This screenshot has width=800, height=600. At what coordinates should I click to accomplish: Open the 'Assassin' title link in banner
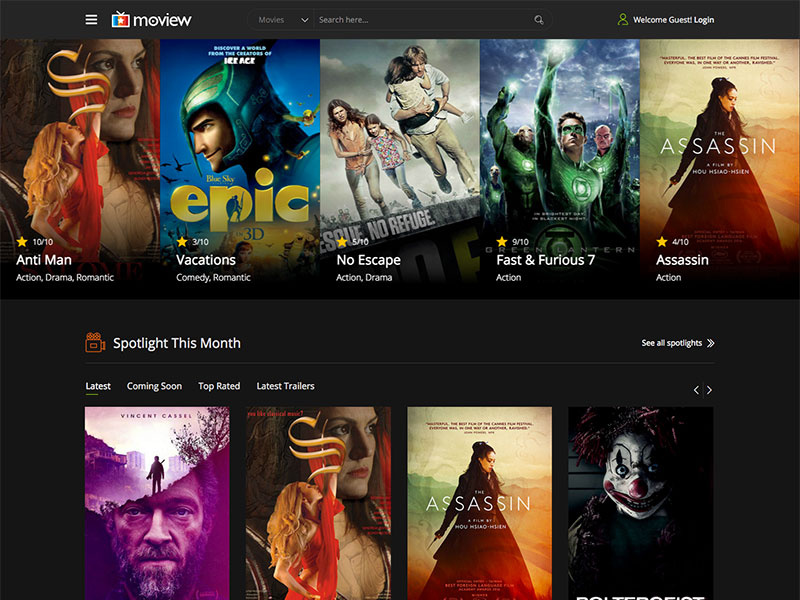click(x=683, y=260)
